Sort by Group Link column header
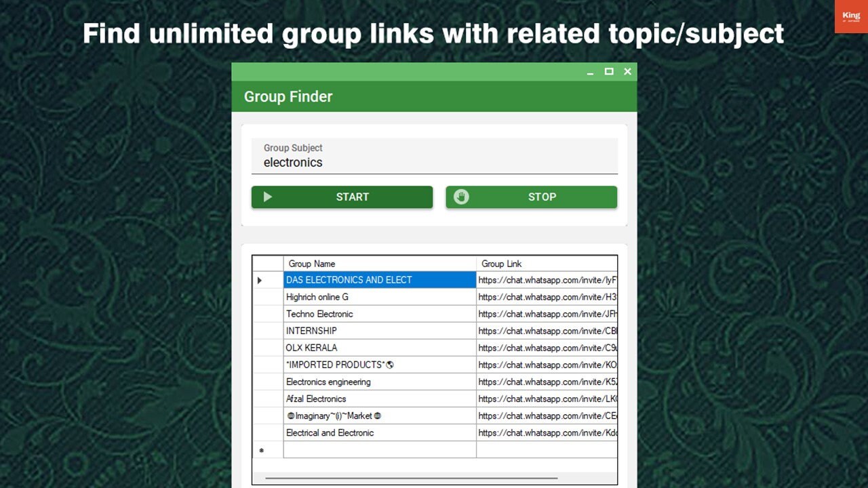The width and height of the screenshot is (868, 488). pos(547,264)
